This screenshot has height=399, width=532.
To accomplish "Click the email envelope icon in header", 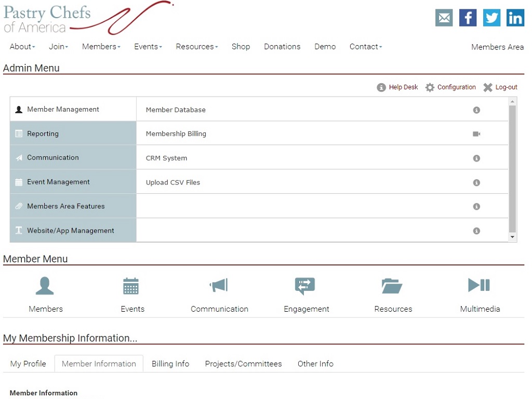I will [444, 18].
